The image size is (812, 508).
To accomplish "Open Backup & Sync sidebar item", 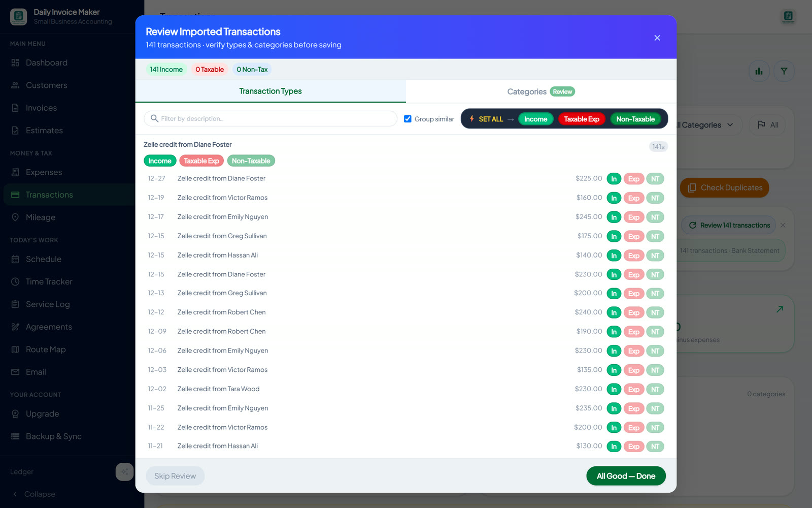I will [x=53, y=436].
